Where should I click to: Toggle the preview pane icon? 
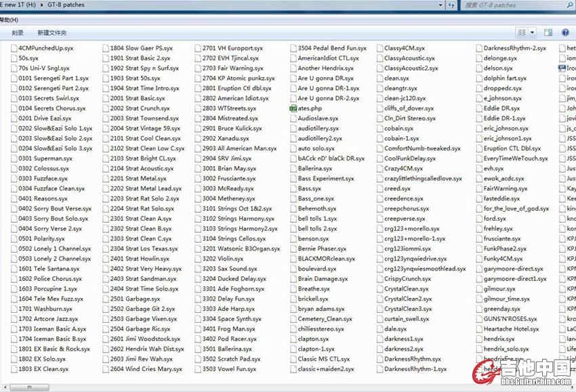(x=548, y=32)
